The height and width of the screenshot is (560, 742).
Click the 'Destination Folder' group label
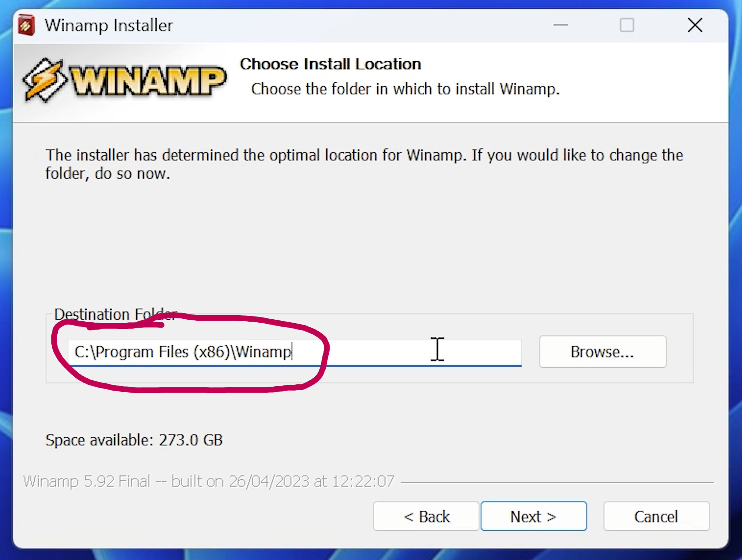[115, 314]
